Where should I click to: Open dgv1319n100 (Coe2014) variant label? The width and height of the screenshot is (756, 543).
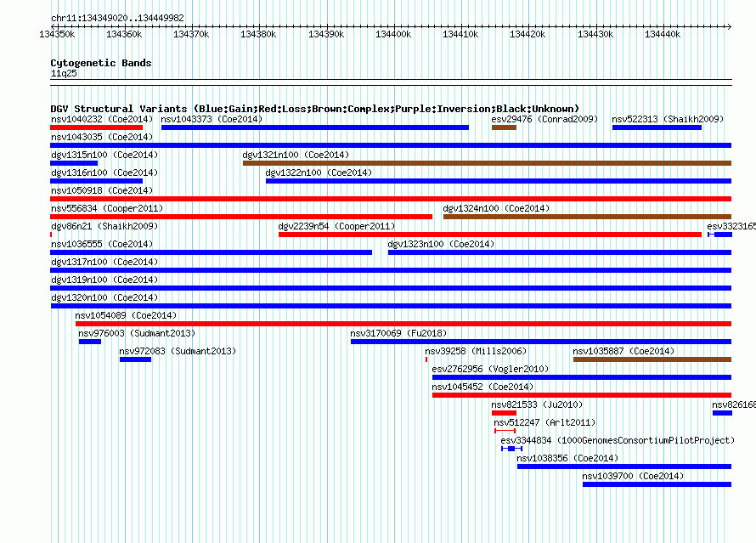pyautogui.click(x=104, y=280)
